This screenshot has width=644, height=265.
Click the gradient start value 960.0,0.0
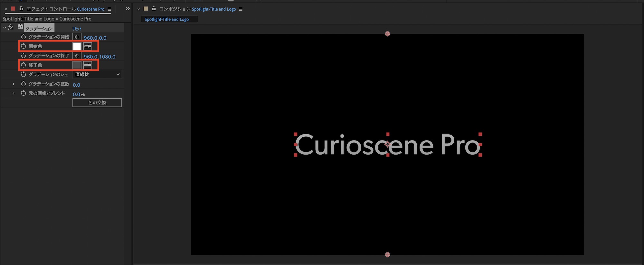pyautogui.click(x=95, y=38)
